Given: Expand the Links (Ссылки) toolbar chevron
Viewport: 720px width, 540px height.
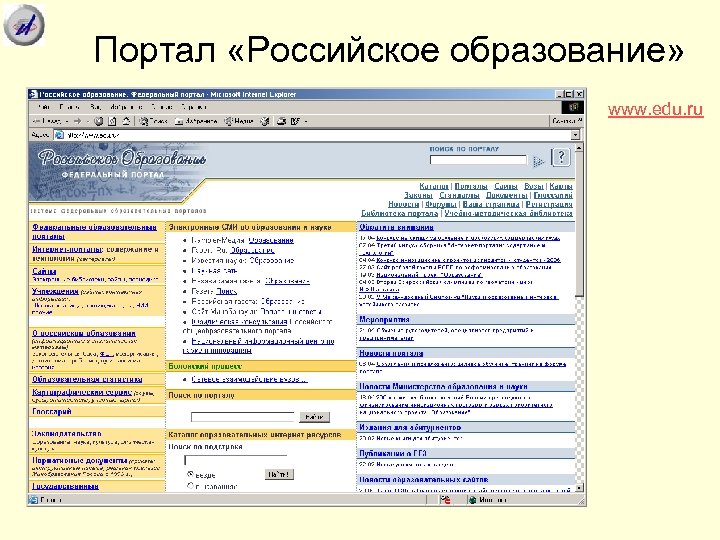Looking at the screenshot, I should (579, 121).
